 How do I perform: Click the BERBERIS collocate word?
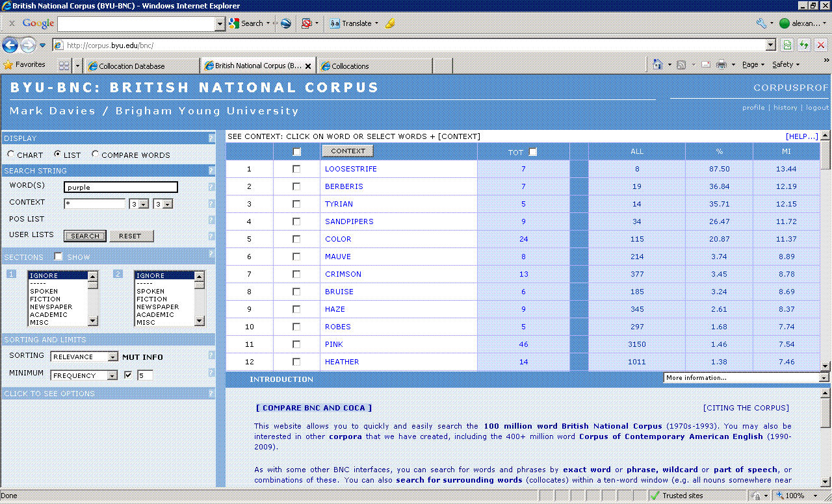coord(344,186)
